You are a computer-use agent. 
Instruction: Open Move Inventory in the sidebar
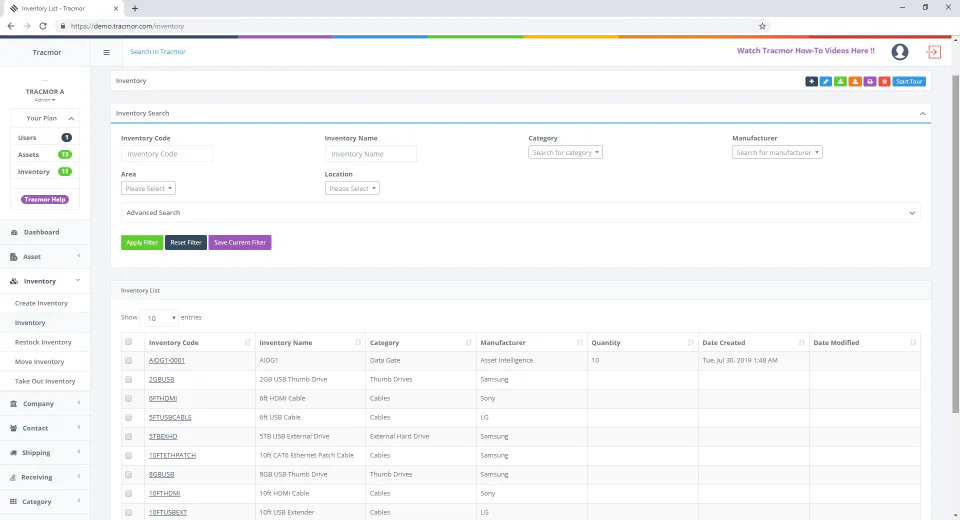(39, 362)
